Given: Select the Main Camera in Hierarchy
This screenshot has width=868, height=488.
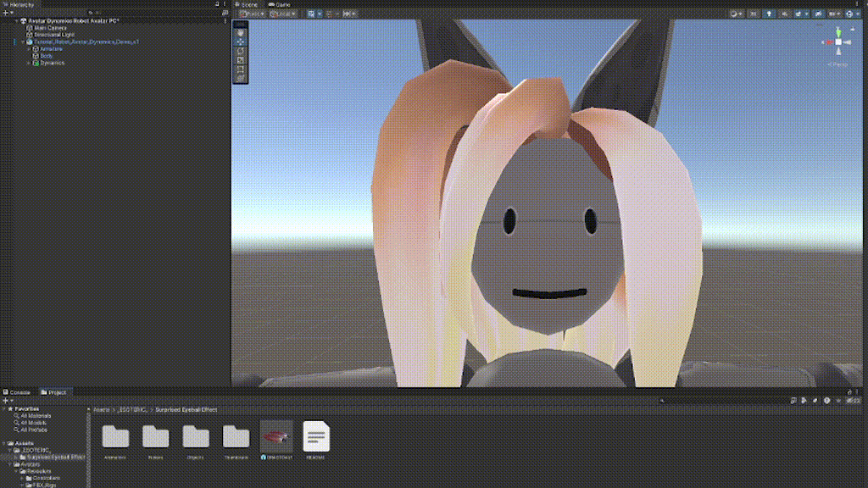Looking at the screenshot, I should [x=50, y=27].
